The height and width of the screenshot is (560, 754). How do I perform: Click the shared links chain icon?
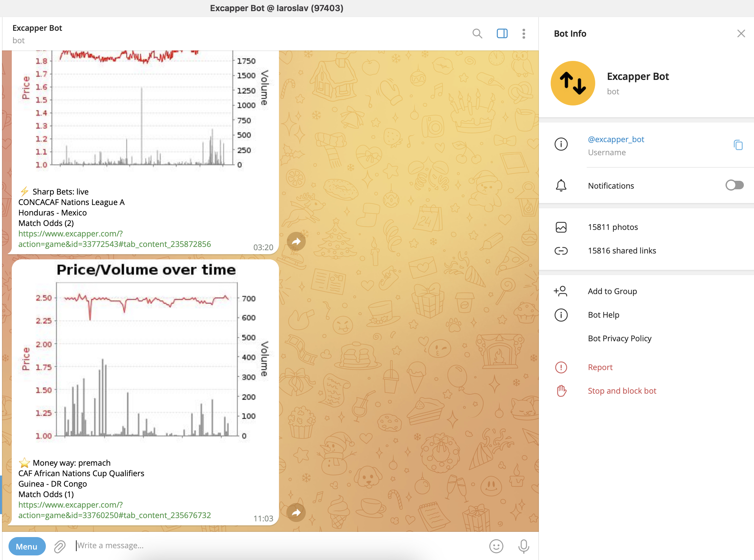pos(561,251)
